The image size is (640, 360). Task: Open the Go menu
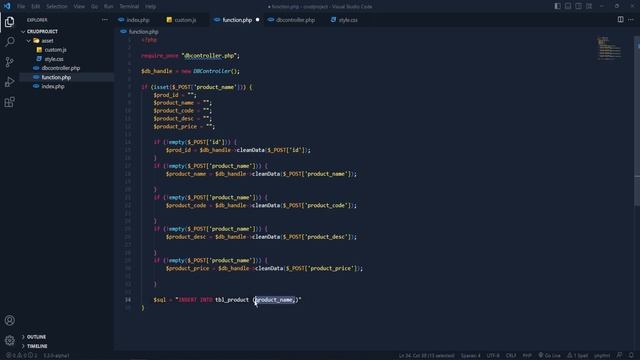[94, 7]
